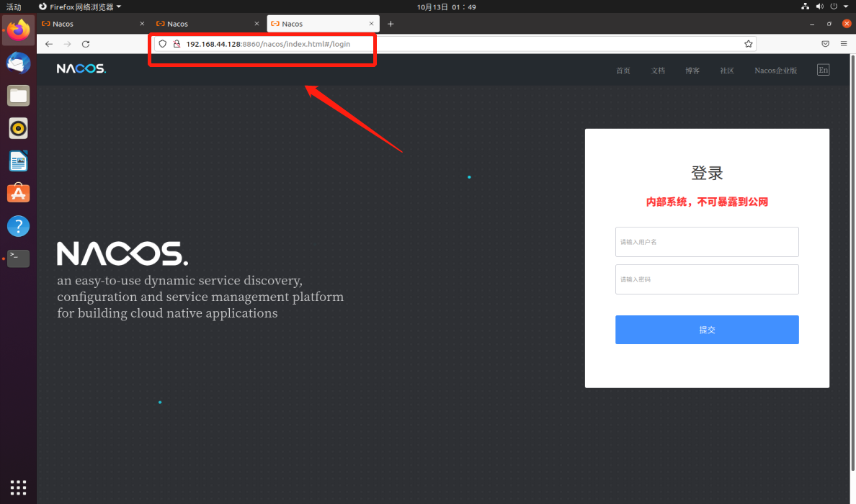
Task: Go to 首页 in Nacos header
Action: coord(623,71)
